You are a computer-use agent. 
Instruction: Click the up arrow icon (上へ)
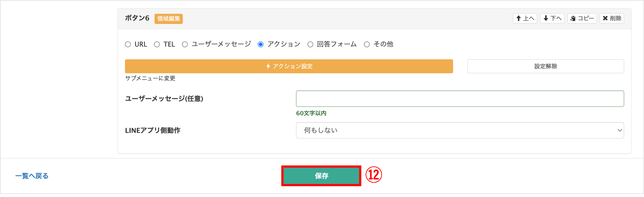[519, 18]
